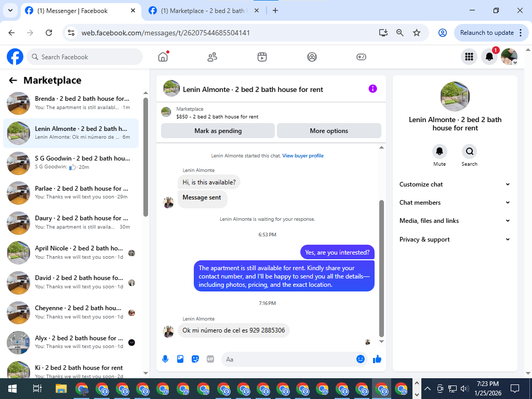Open Cheyenne conversation

tap(71, 312)
